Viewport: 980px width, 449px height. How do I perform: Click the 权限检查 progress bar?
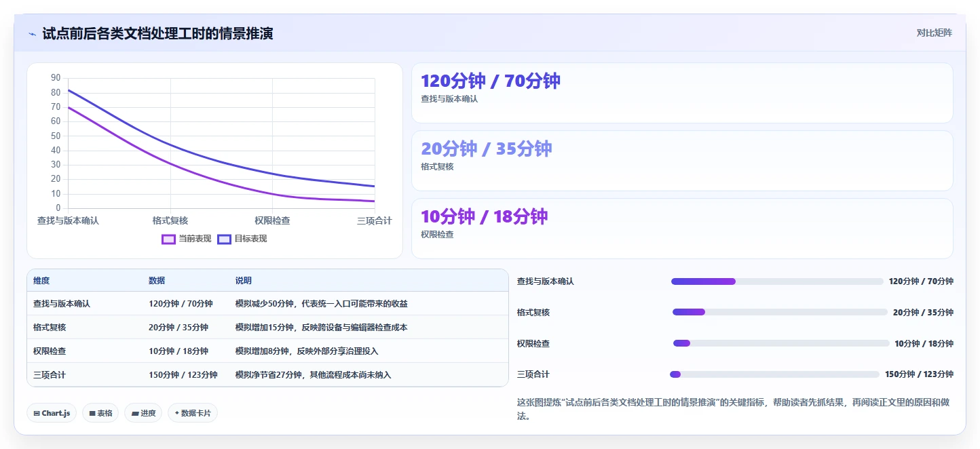pyautogui.click(x=781, y=343)
